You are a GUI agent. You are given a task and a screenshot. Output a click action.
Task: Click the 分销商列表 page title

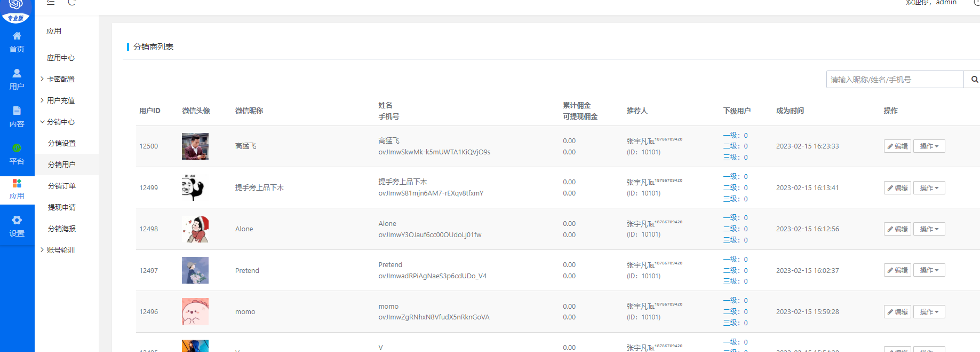[x=153, y=47]
